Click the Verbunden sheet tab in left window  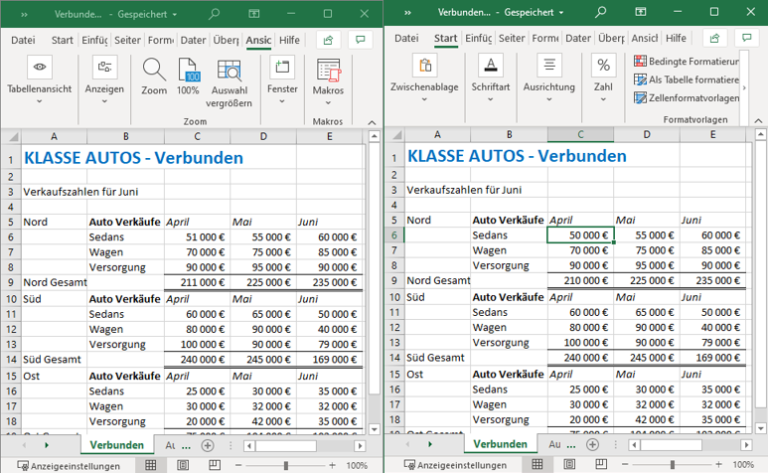click(x=117, y=445)
